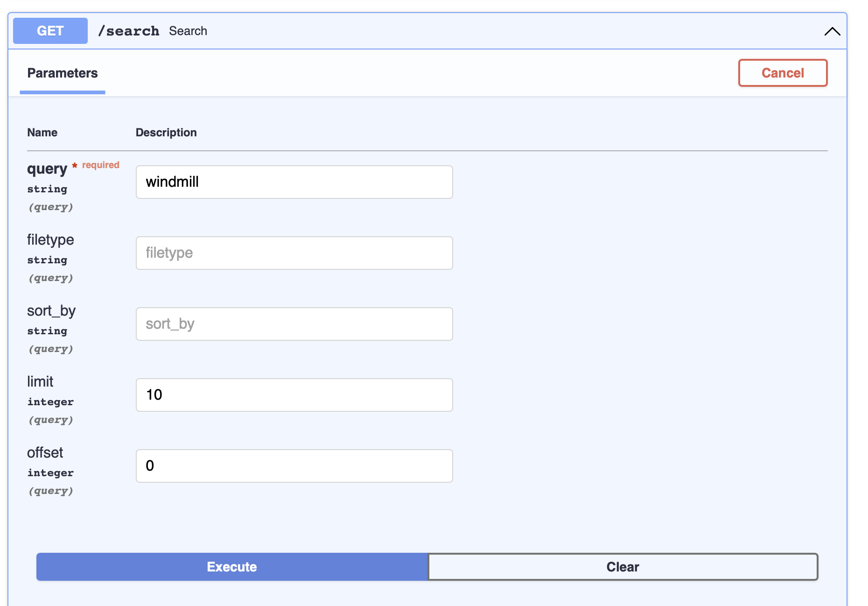The image size is (868, 606).
Task: Click the GET method badge
Action: [x=50, y=31]
